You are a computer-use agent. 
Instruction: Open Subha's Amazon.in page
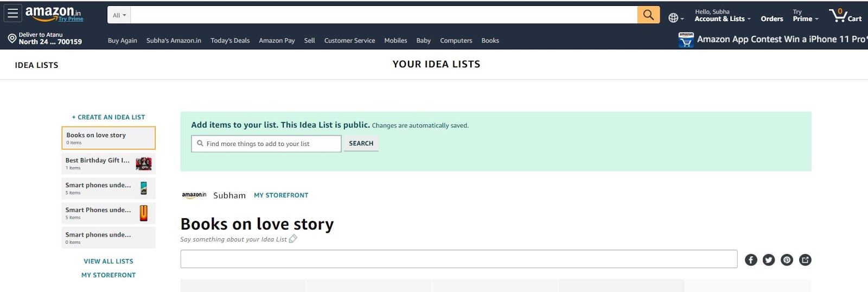(x=174, y=41)
